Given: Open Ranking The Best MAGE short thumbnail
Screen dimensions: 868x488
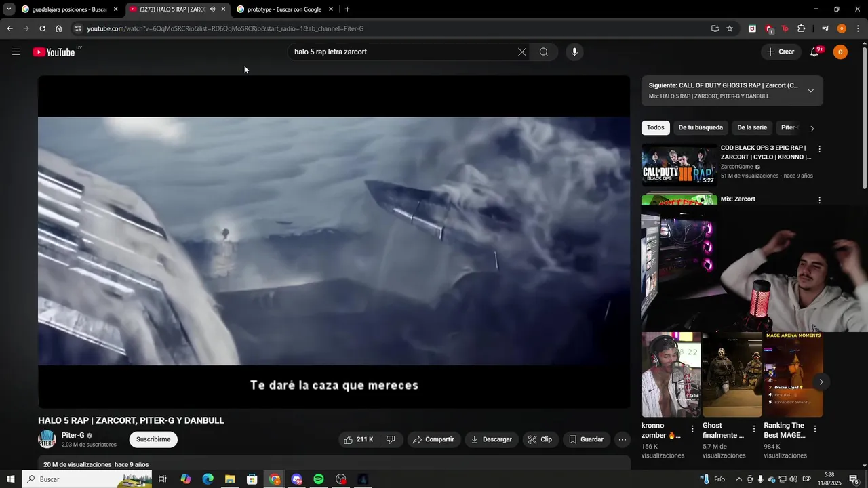Looking at the screenshot, I should tap(793, 374).
